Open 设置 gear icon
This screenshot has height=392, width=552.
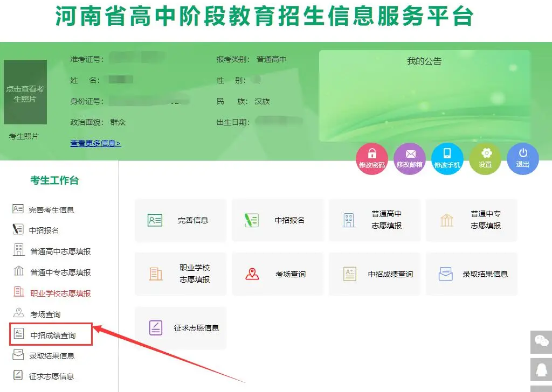[485, 159]
